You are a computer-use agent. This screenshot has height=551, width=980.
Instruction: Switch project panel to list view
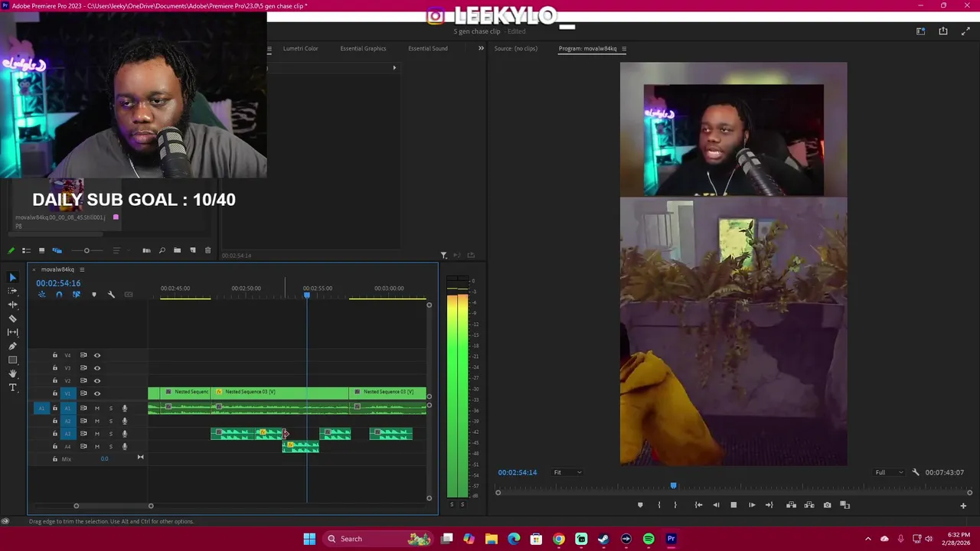[26, 250]
